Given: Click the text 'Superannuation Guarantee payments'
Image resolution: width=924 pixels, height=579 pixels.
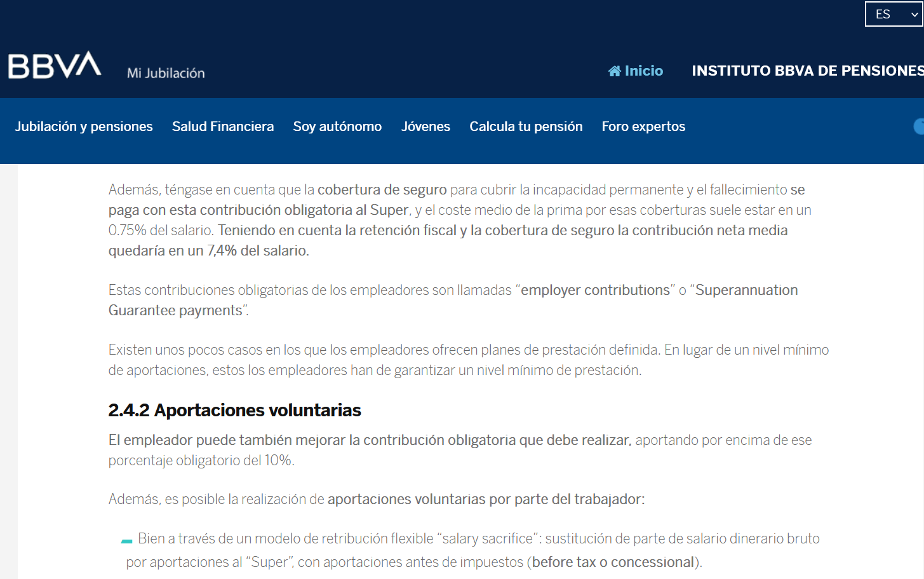Looking at the screenshot, I should tap(453, 300).
